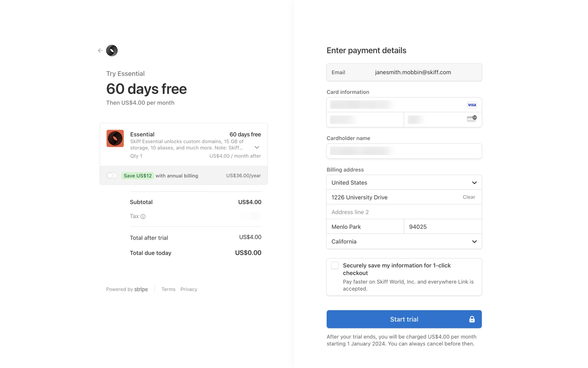Viewport: 588px width, 368px height.
Task: Open the Terms link
Action: tap(168, 289)
